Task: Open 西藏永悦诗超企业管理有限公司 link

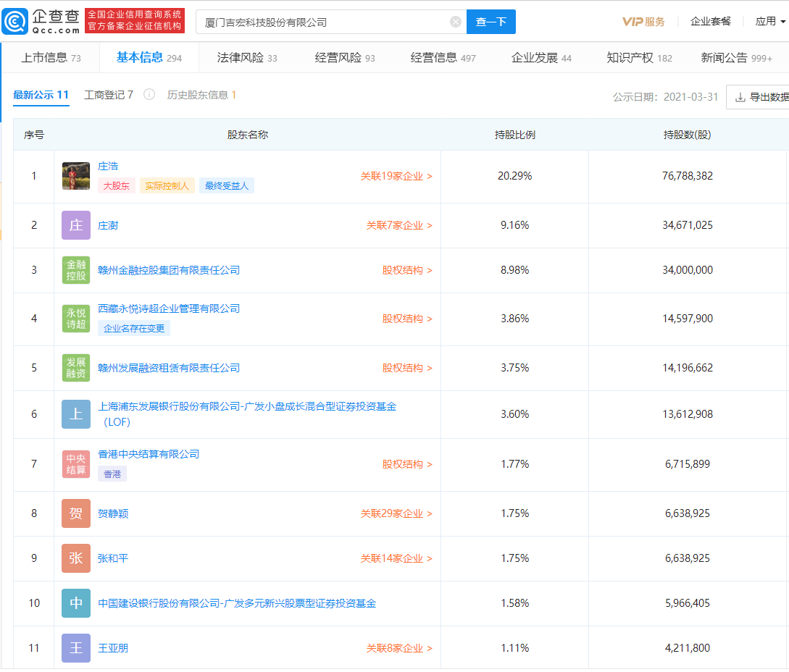Action: click(x=169, y=308)
